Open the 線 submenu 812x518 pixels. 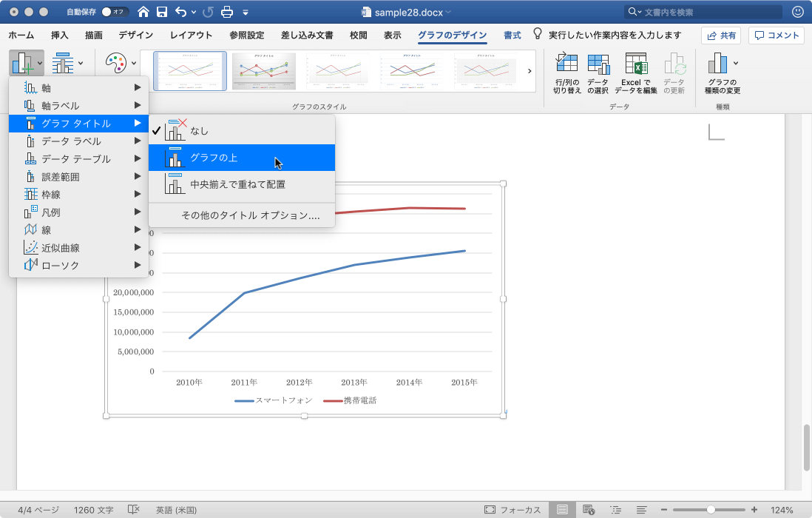(x=78, y=230)
